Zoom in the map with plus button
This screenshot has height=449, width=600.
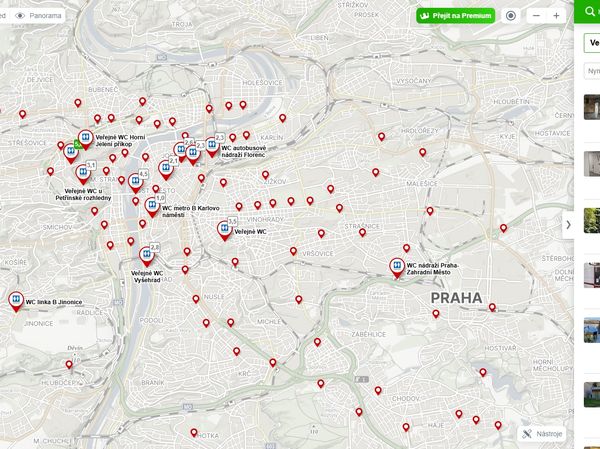[x=556, y=16]
